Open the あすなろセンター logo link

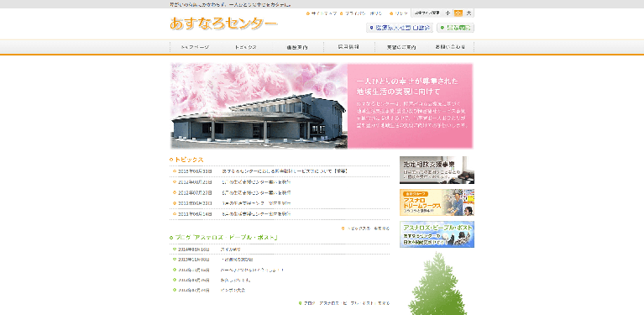pyautogui.click(x=223, y=24)
